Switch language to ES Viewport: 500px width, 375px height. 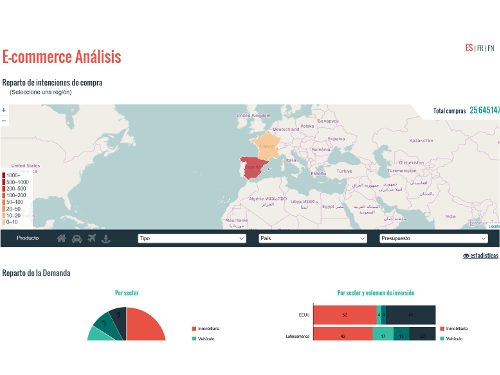click(x=469, y=48)
